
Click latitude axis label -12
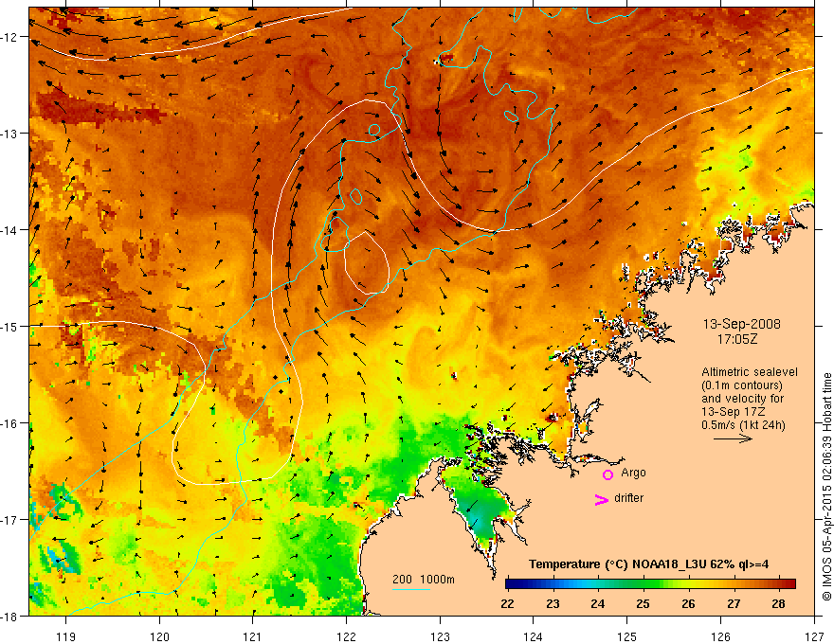coord(10,37)
